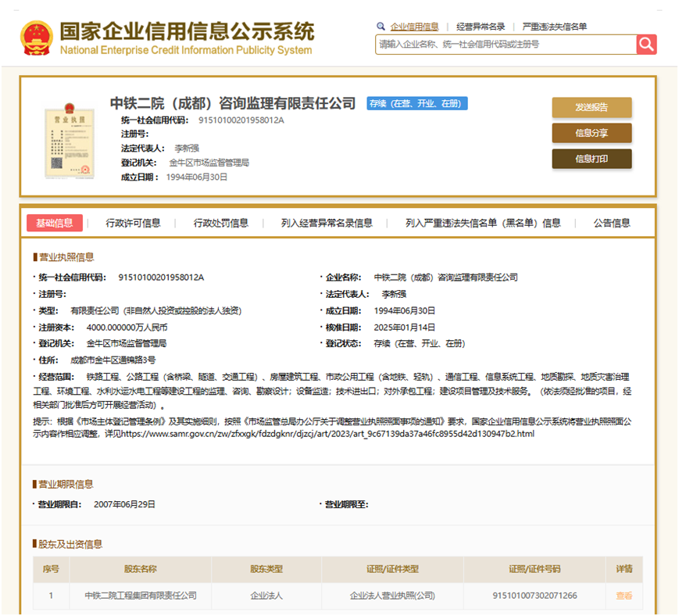Click the company title 中铁二院（成都）咨询监理有限责任公司

pos(233,103)
